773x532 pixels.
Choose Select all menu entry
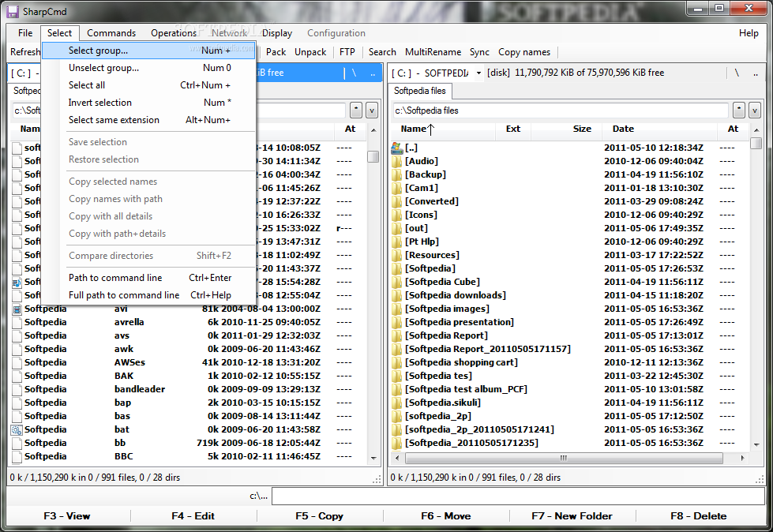tap(148, 85)
